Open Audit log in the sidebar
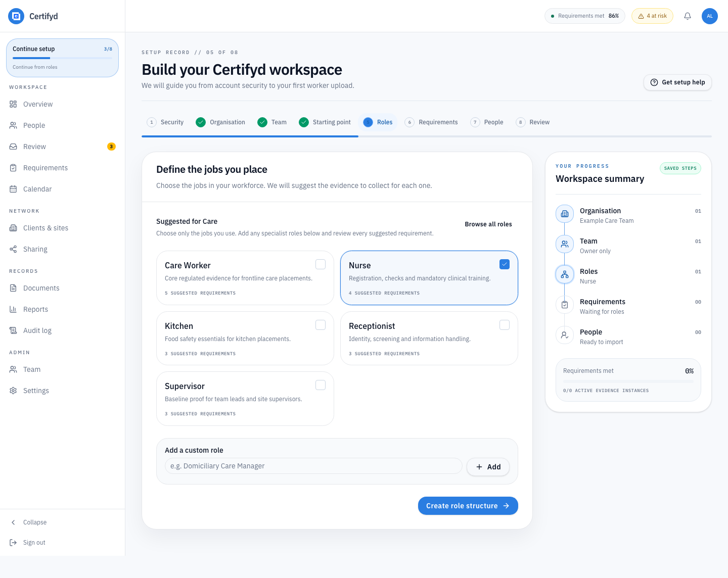 [62, 330]
